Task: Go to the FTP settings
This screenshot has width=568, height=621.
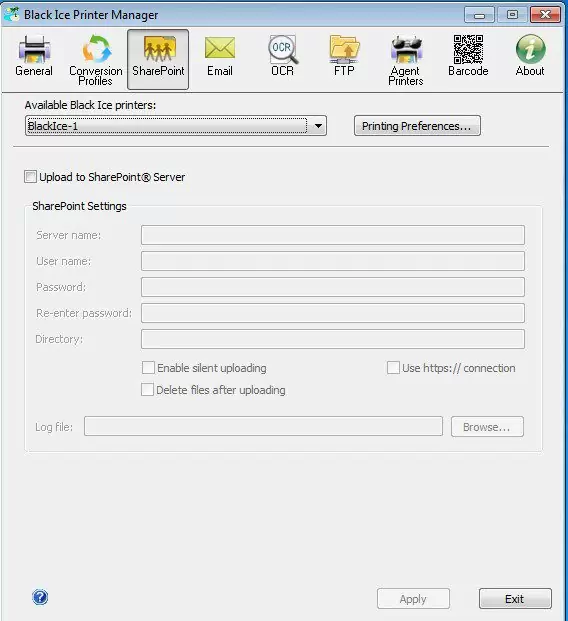Action: coord(344,56)
